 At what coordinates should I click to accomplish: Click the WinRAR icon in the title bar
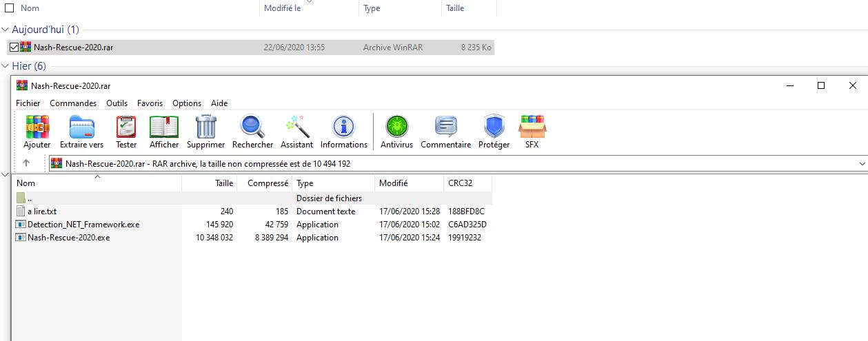(x=22, y=85)
